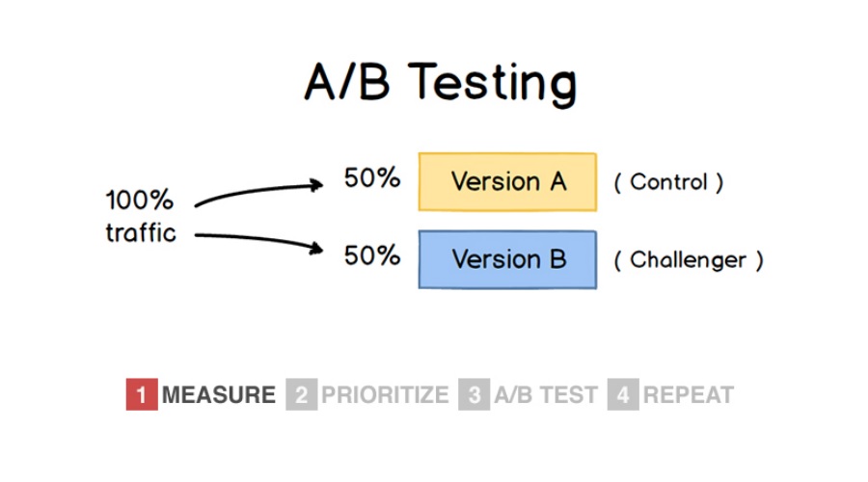868x482 pixels.
Task: Click the red number 1 step badge
Action: point(142,394)
